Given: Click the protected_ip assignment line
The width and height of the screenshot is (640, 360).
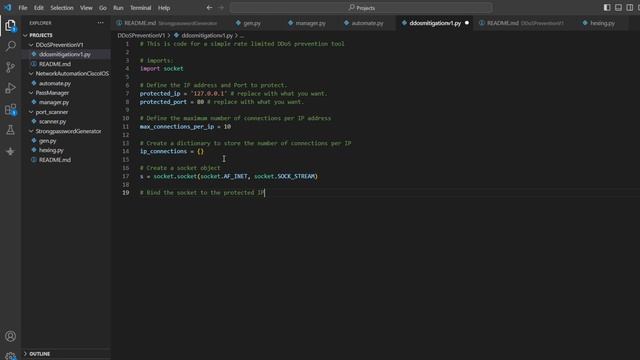Looking at the screenshot, I should tap(233, 93).
